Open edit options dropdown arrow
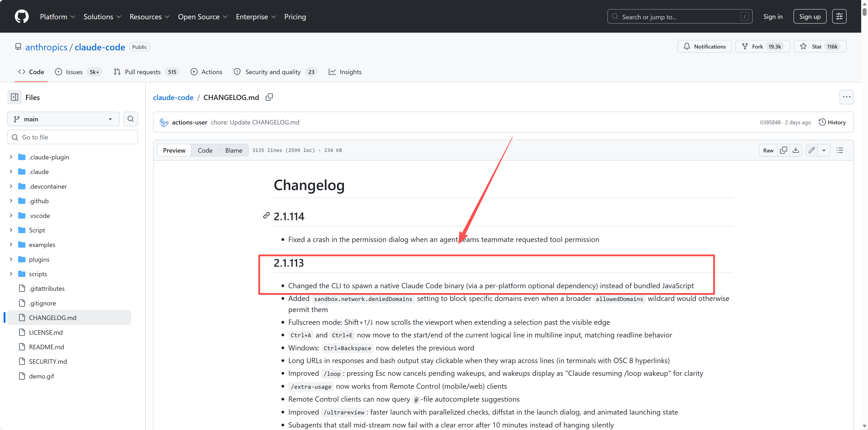868x430 pixels. click(x=824, y=150)
